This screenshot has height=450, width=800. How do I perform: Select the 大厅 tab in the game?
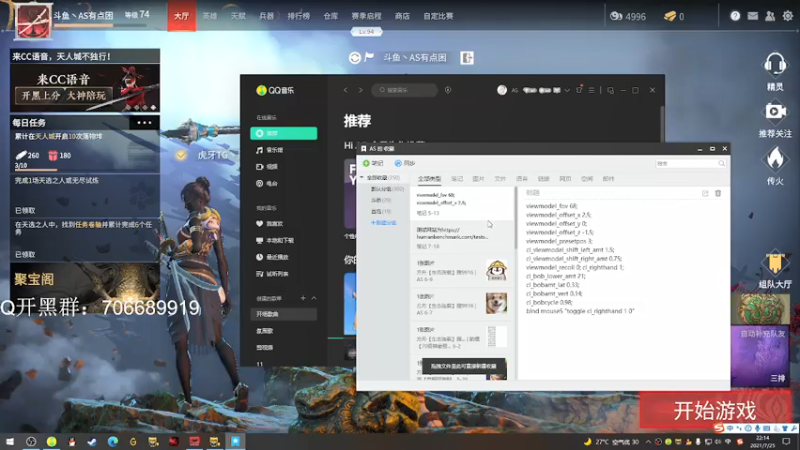click(182, 16)
